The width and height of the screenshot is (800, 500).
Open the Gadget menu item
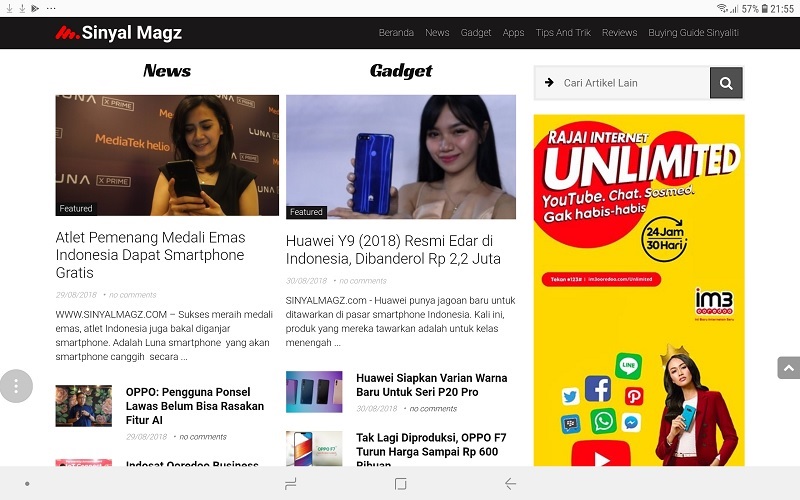pyautogui.click(x=476, y=33)
